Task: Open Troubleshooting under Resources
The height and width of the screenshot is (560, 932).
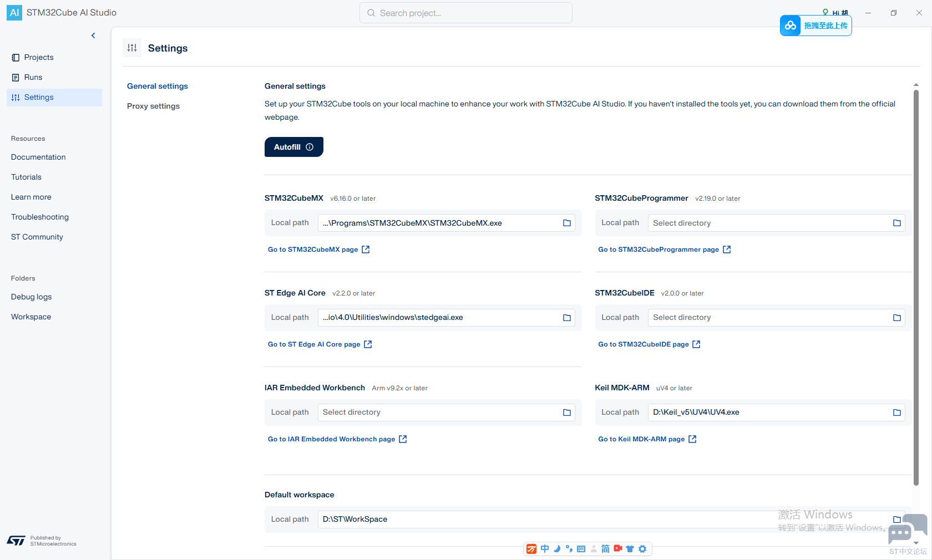Action: pyautogui.click(x=40, y=217)
